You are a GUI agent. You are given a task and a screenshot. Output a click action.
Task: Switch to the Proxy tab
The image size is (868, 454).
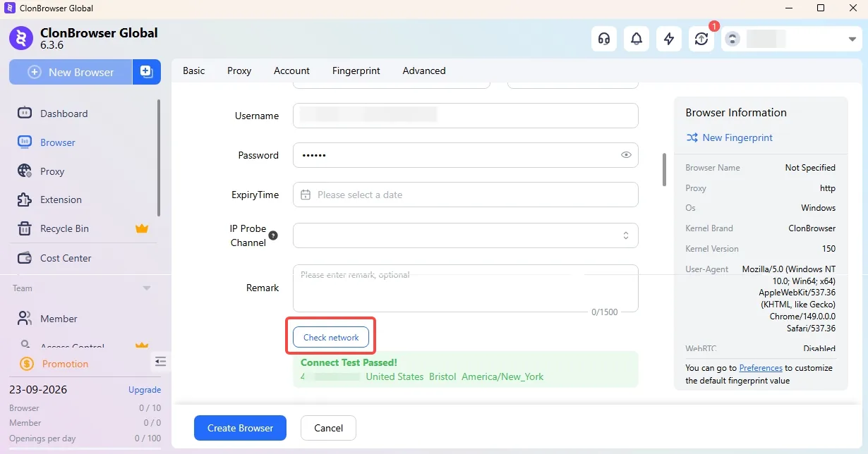(239, 70)
